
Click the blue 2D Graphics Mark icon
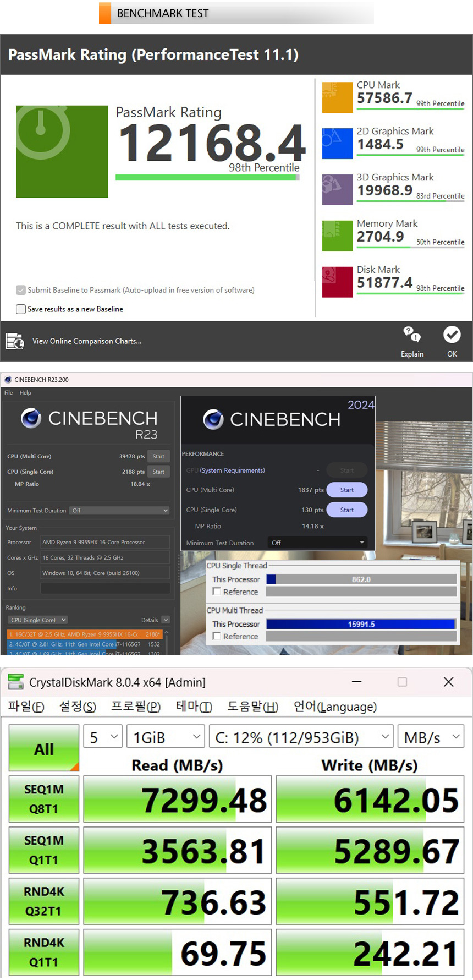(x=337, y=144)
